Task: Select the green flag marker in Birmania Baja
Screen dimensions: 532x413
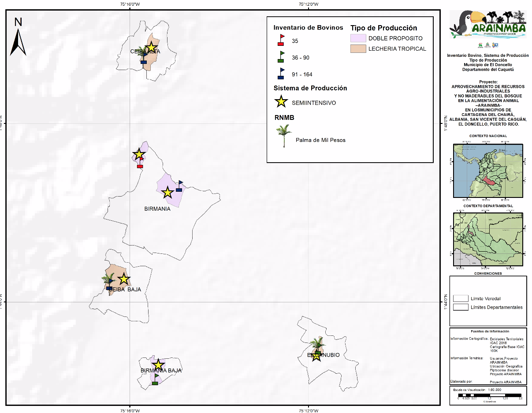Action: tap(155, 380)
